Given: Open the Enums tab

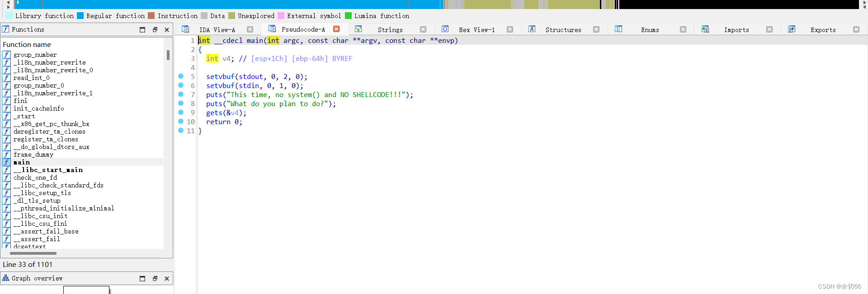Looking at the screenshot, I should tap(650, 30).
